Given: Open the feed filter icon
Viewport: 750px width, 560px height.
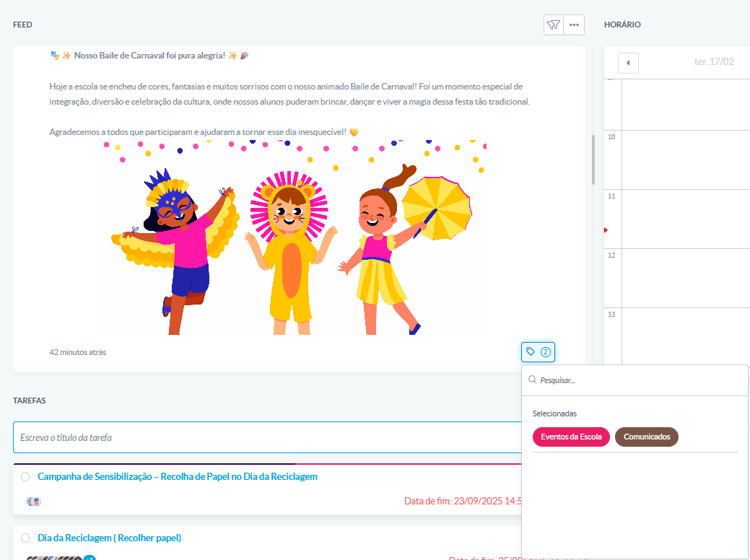Looking at the screenshot, I should 554,25.
